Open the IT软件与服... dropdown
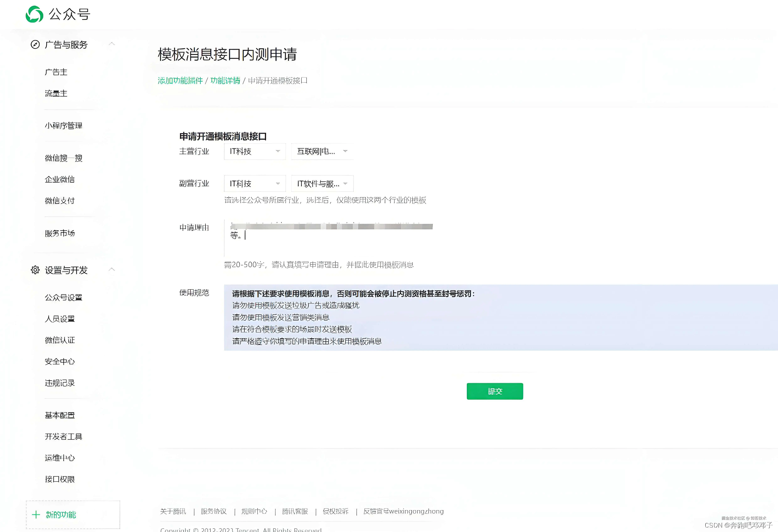The image size is (778, 532). click(322, 184)
